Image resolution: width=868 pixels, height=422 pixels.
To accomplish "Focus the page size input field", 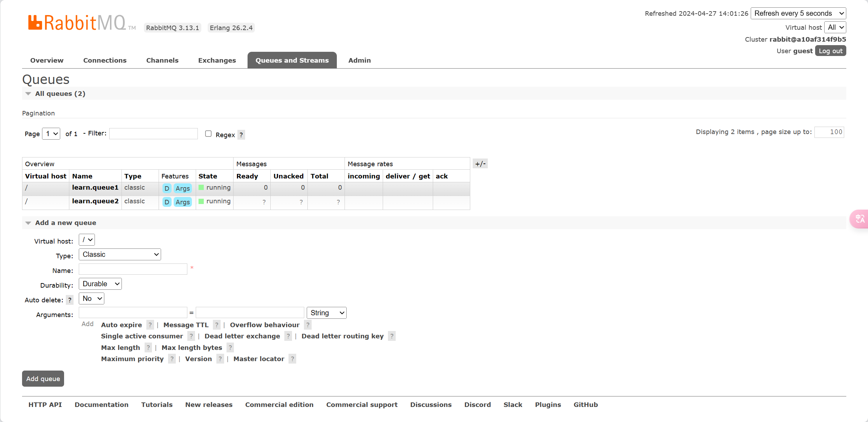I will (x=829, y=132).
